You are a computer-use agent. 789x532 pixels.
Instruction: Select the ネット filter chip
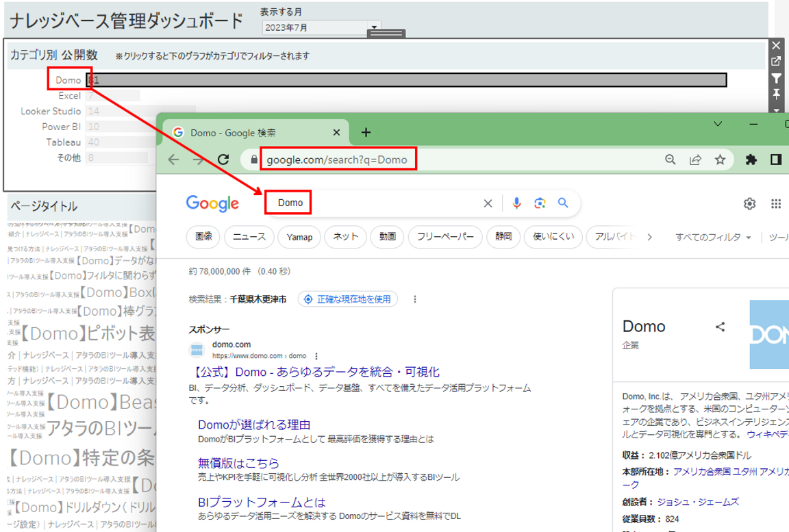(x=346, y=237)
